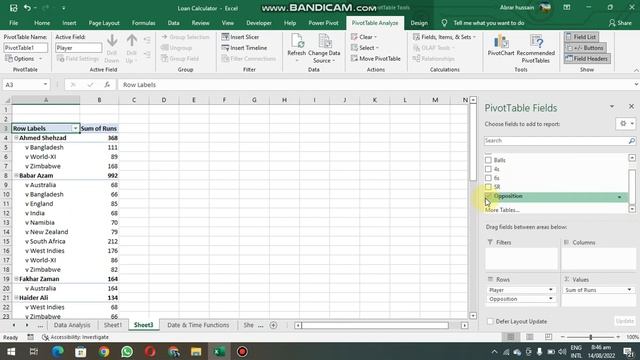Open the Row Labels filter dropdown
The image size is (640, 360).
click(75, 128)
